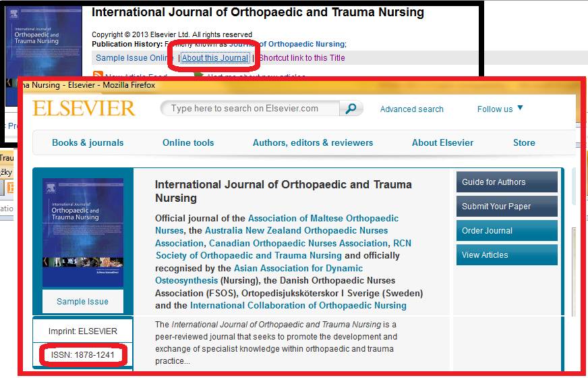
Task: Open Authors, editors & reviewers menu
Action: point(313,142)
